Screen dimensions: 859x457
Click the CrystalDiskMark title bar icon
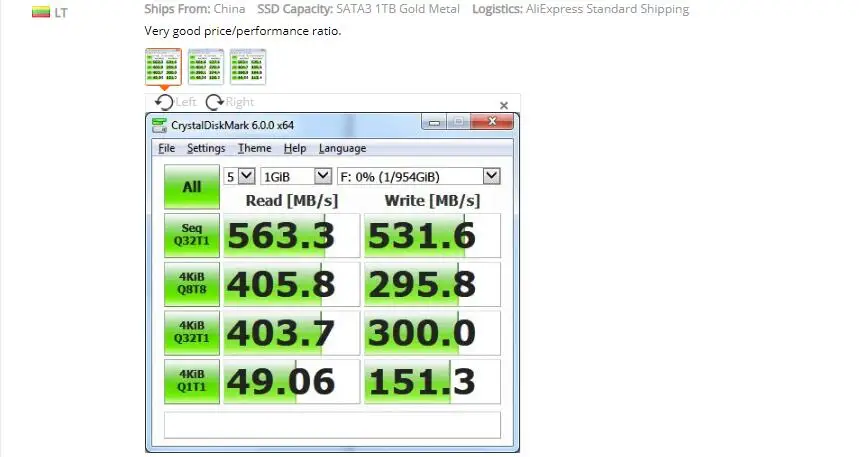(x=159, y=125)
